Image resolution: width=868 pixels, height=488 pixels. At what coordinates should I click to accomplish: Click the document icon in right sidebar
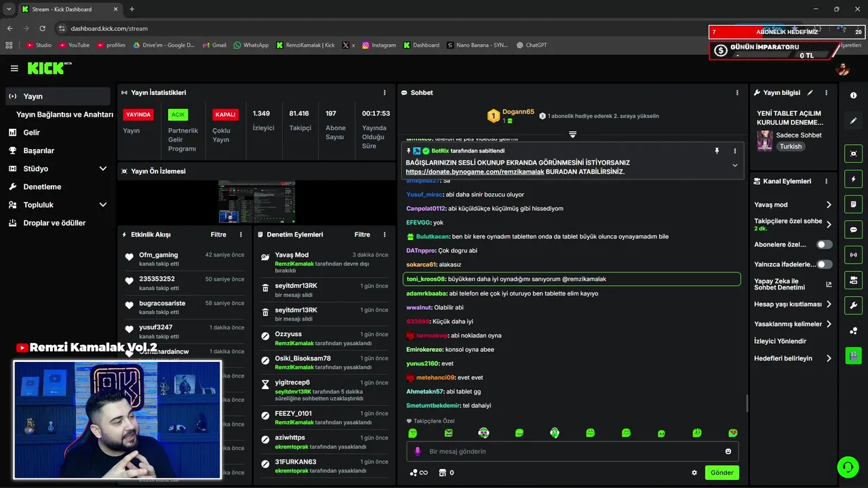tap(853, 204)
